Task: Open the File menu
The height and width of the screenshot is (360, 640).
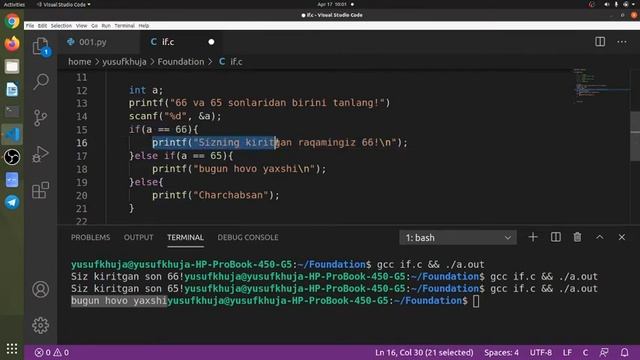Action: pyautogui.click(x=30, y=25)
